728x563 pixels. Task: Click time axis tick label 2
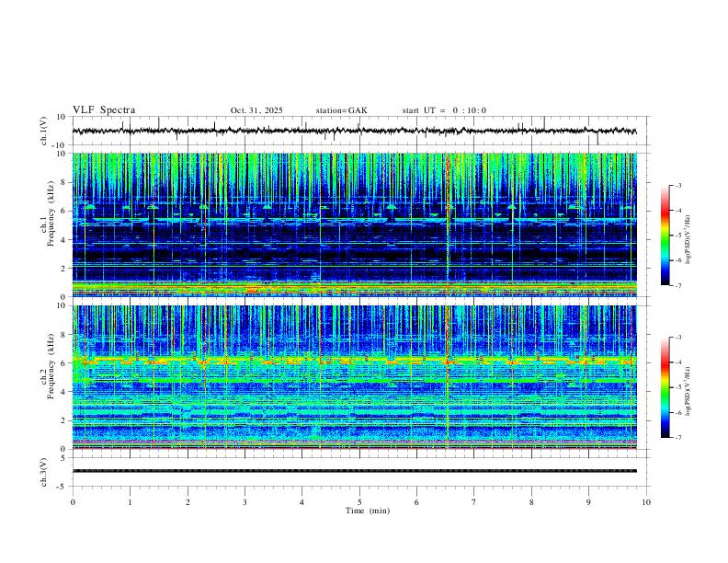click(188, 502)
